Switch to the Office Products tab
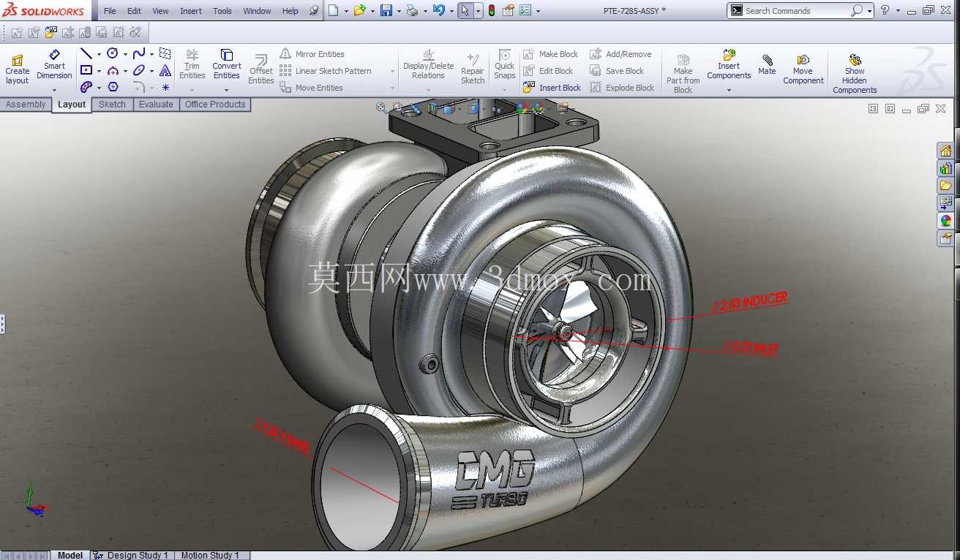Image resolution: width=960 pixels, height=560 pixels. 215,105
